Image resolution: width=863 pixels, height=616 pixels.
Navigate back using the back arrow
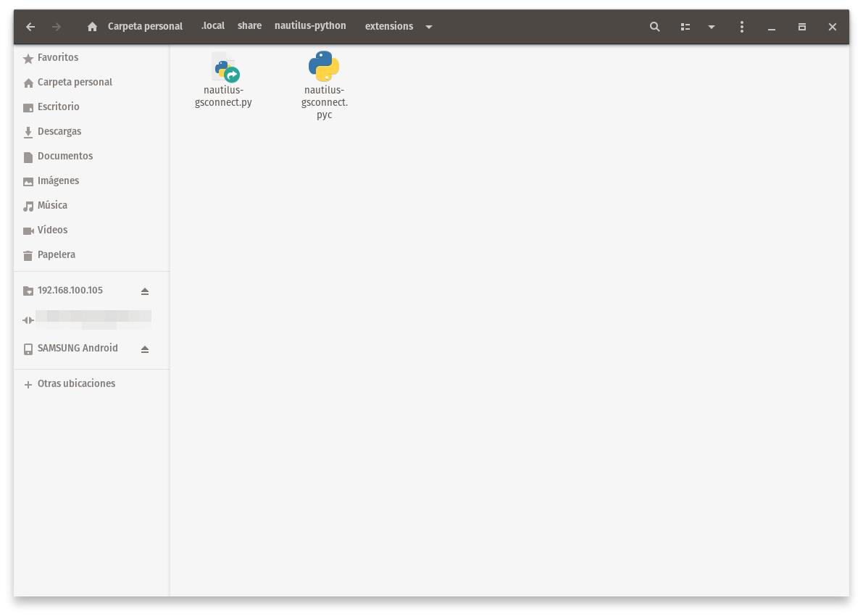(x=30, y=26)
